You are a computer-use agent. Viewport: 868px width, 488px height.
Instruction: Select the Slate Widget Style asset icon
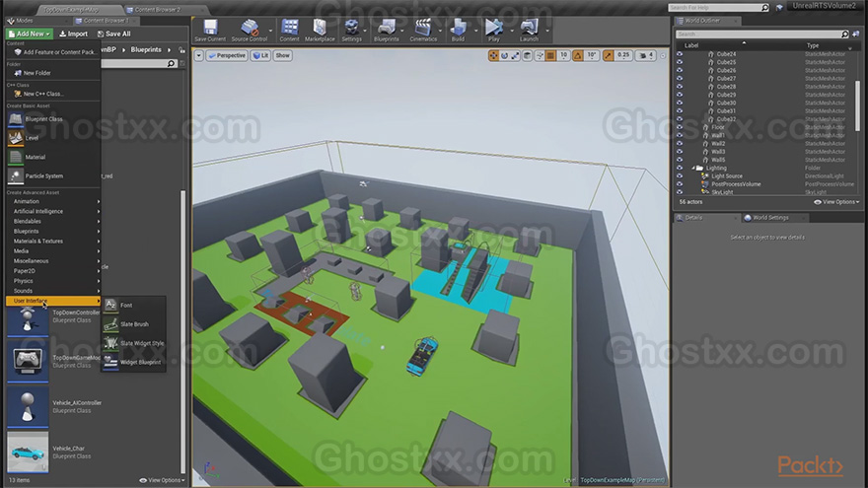pos(110,343)
